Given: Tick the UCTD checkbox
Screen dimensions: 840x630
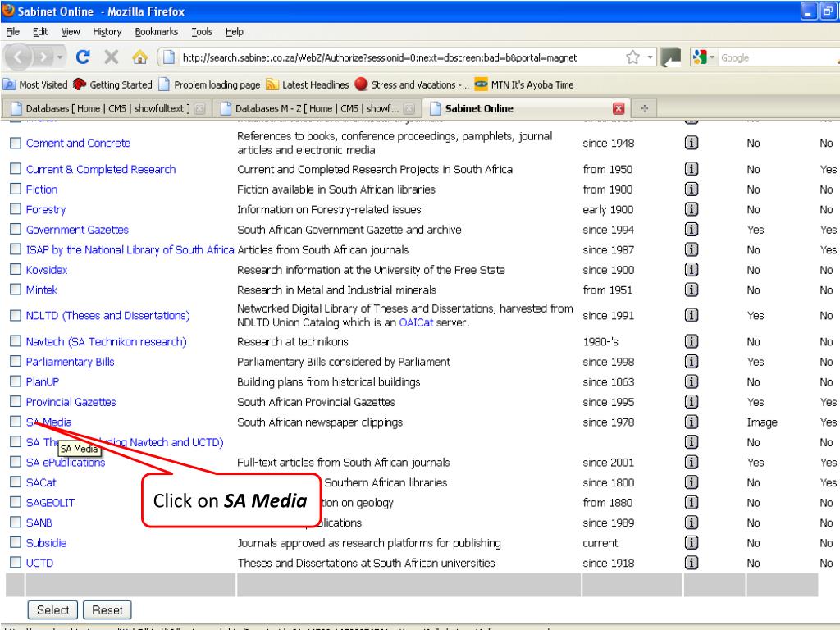Looking at the screenshot, I should click(16, 562).
